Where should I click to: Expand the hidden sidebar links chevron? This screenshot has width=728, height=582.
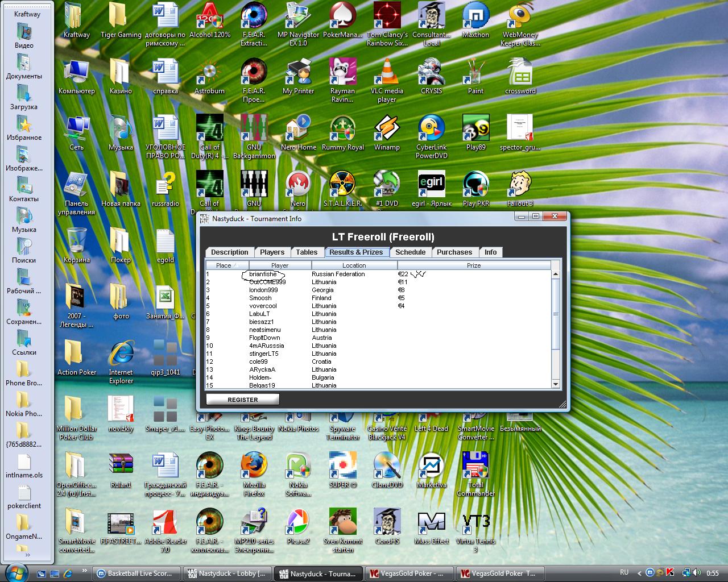(27, 555)
